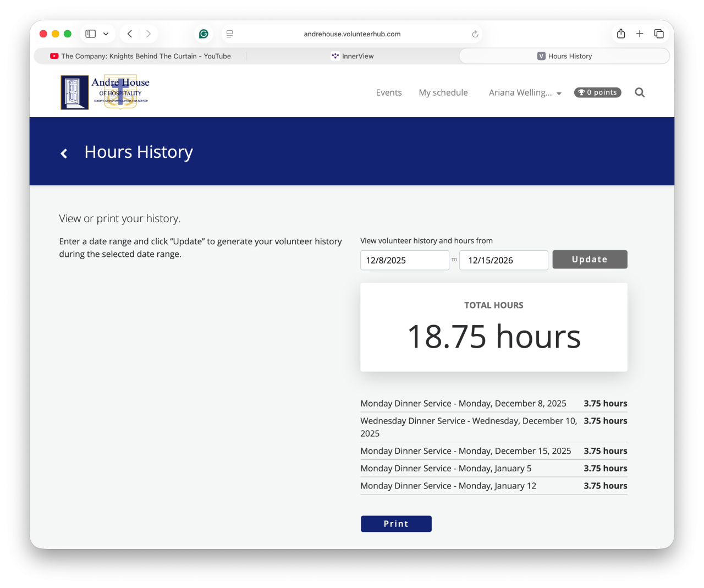The height and width of the screenshot is (588, 704).
Task: Click the Safari sidebar toggle icon
Action: [x=91, y=34]
